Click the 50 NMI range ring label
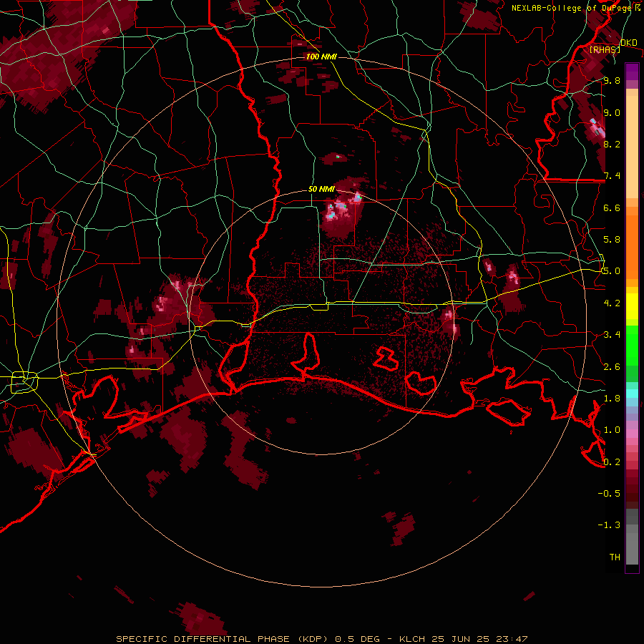Screen dimensions: 644x644 [321, 189]
